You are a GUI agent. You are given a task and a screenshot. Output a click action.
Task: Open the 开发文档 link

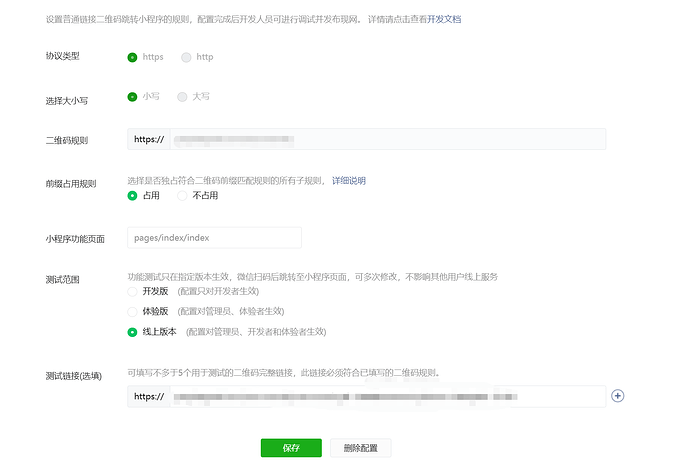point(444,19)
